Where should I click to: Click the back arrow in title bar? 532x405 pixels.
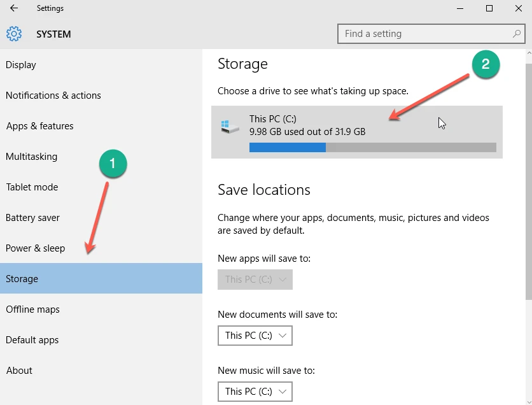pos(14,9)
